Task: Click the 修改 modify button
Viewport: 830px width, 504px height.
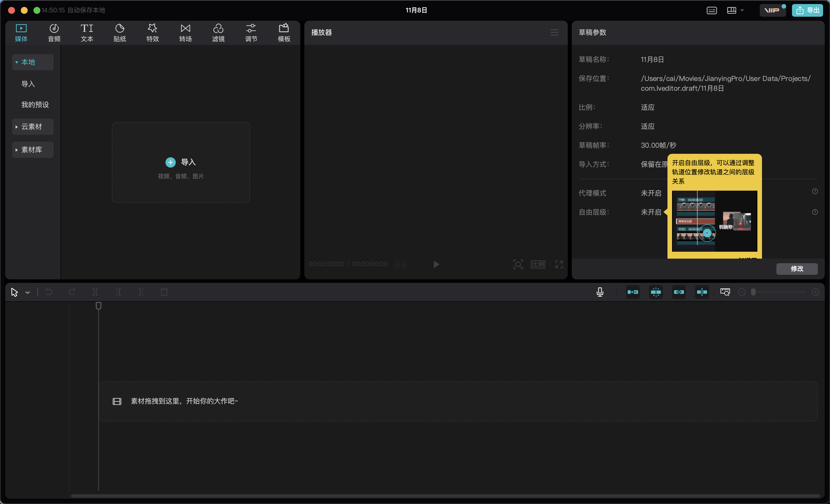Action: tap(797, 269)
